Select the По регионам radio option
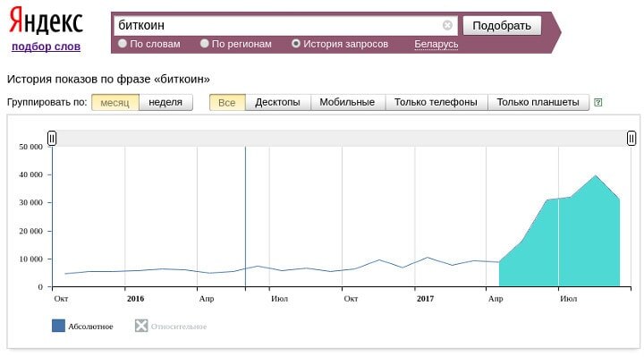 pyautogui.click(x=204, y=44)
